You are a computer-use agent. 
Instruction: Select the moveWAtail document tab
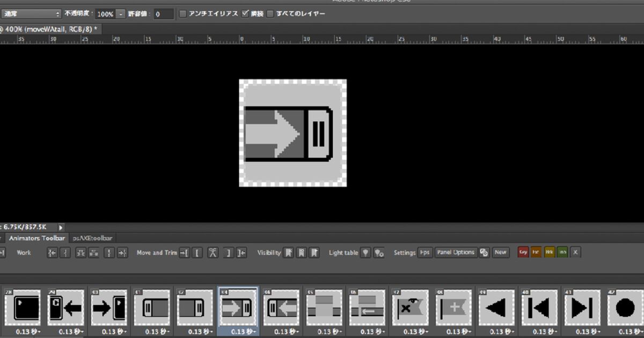pyautogui.click(x=49, y=29)
